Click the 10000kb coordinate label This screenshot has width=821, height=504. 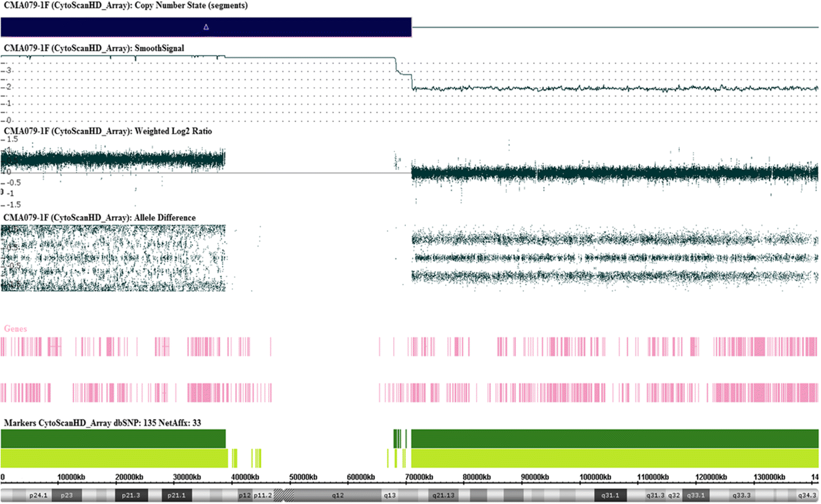(71, 477)
